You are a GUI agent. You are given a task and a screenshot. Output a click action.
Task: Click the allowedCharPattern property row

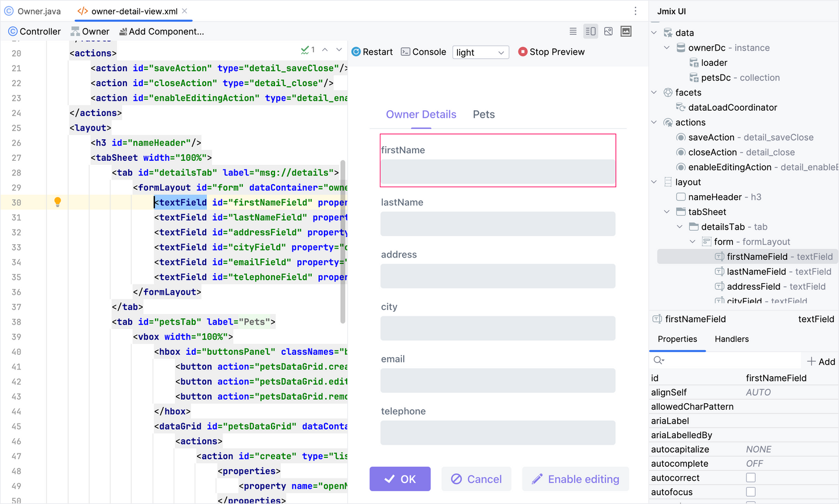coord(744,407)
